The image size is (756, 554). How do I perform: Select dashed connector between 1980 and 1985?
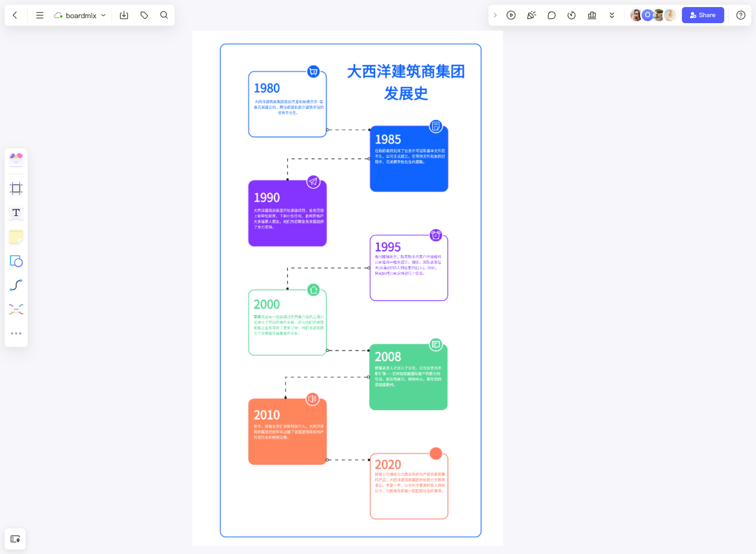point(348,129)
